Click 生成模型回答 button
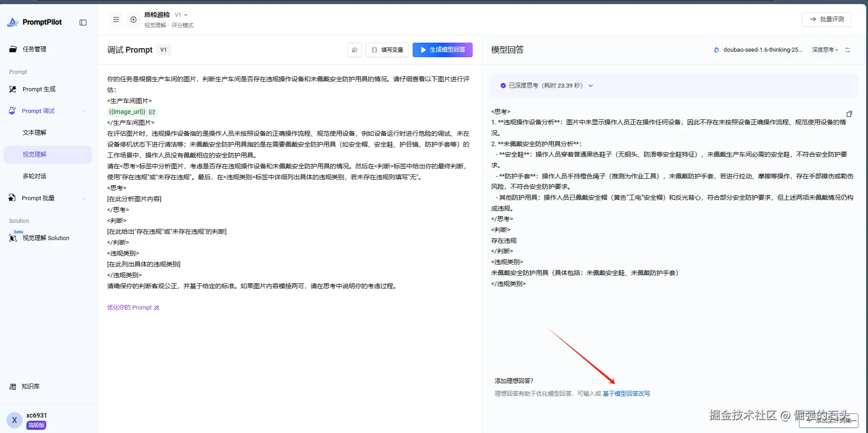The height and width of the screenshot is (433, 868). [x=443, y=50]
